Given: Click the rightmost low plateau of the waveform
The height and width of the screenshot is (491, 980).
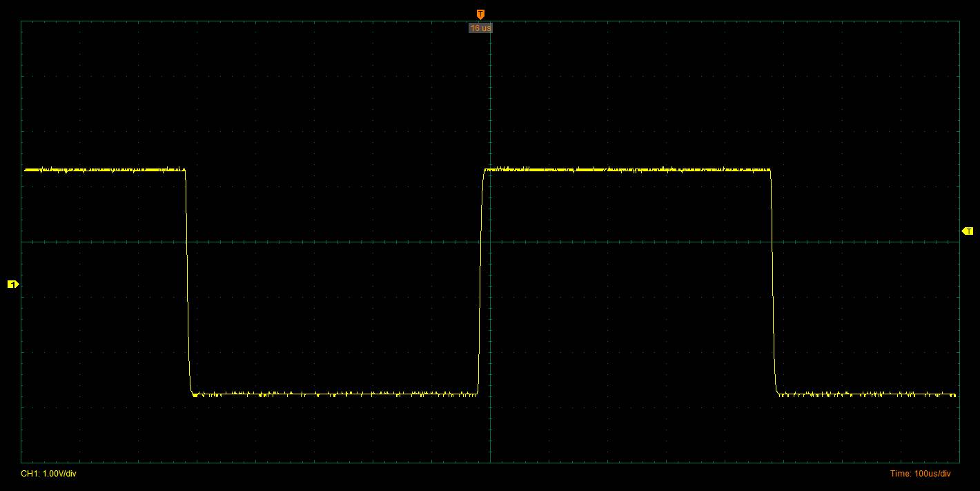Looking at the screenshot, I should click(866, 394).
